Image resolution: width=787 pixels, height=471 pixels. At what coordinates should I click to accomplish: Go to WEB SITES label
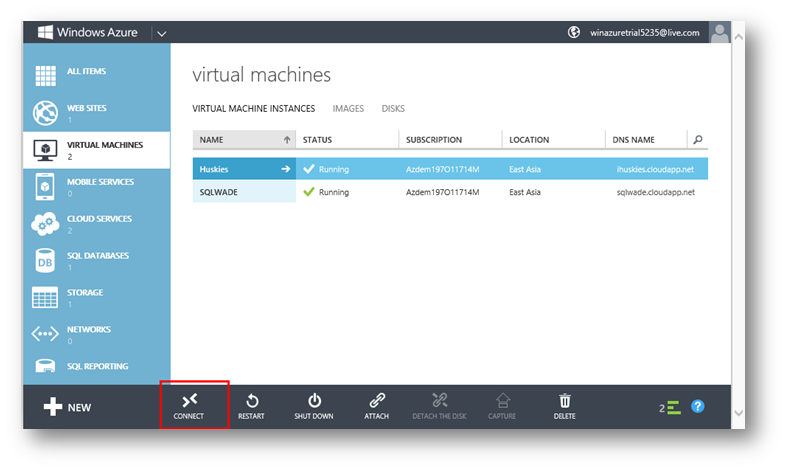pos(87,108)
